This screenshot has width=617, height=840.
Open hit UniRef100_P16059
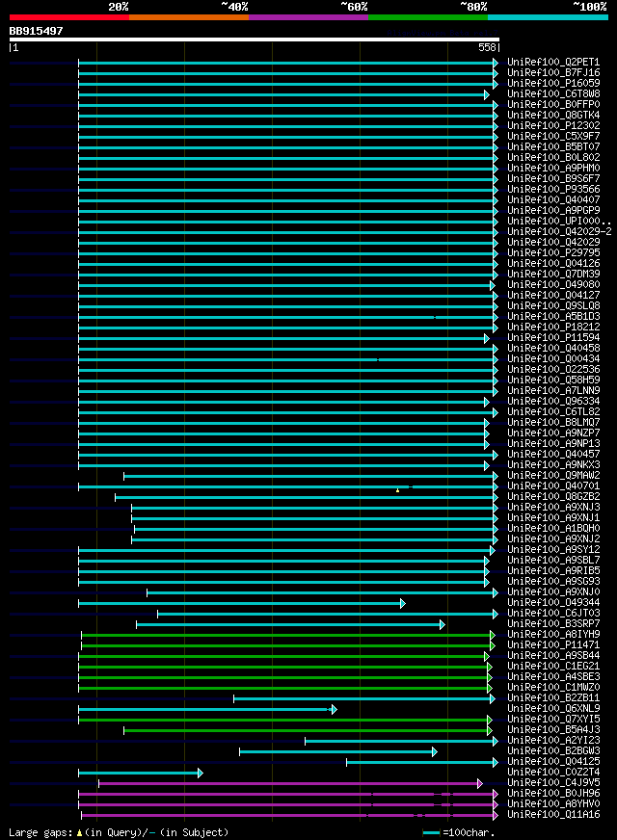(x=553, y=83)
